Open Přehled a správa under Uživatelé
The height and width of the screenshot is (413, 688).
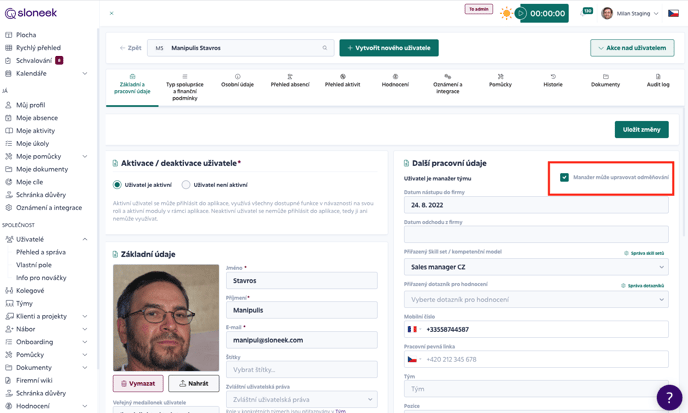(41, 252)
